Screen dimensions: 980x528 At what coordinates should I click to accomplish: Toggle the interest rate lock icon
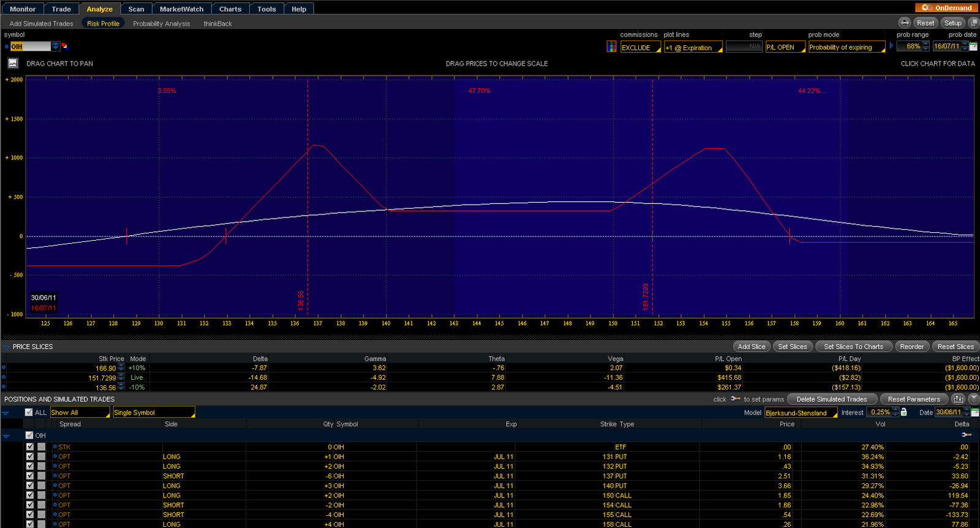click(x=904, y=412)
